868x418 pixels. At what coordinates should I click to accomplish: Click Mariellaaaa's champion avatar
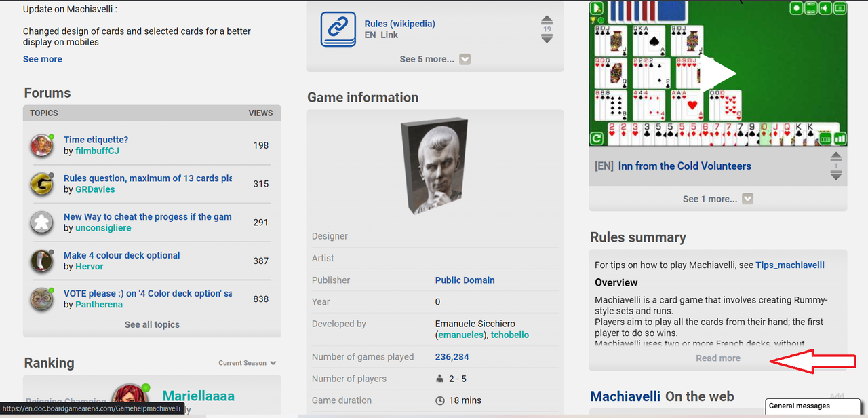(x=130, y=399)
